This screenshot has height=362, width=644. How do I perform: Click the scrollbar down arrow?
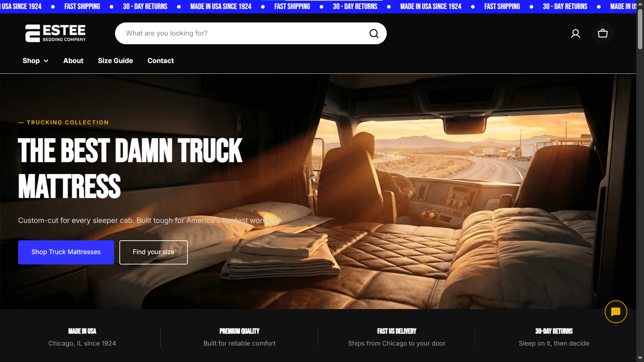[640, 358]
